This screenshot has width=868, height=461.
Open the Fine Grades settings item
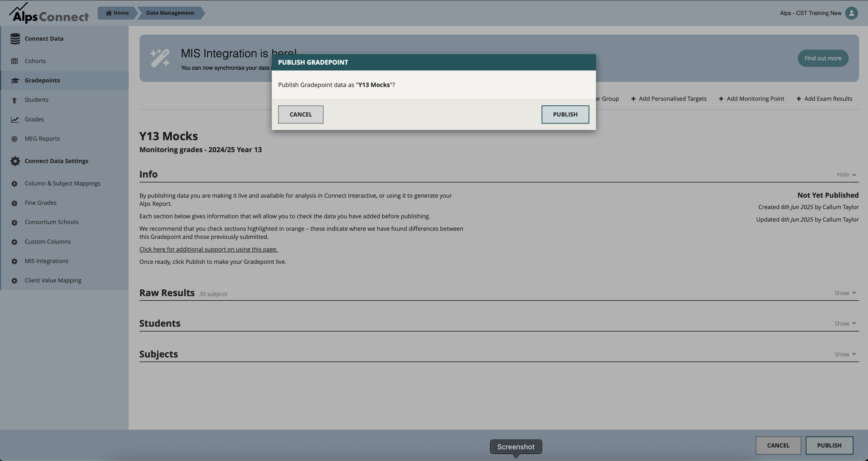click(64, 203)
